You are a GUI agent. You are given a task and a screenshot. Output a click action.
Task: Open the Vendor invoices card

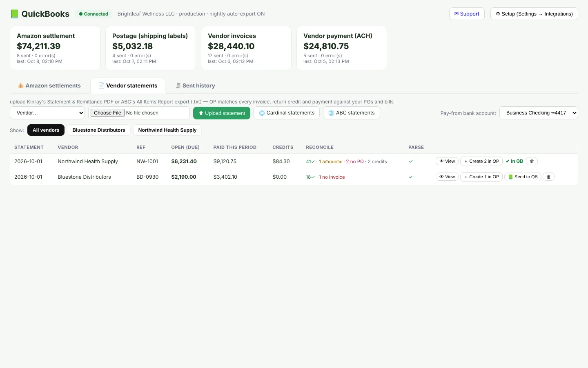tap(246, 48)
